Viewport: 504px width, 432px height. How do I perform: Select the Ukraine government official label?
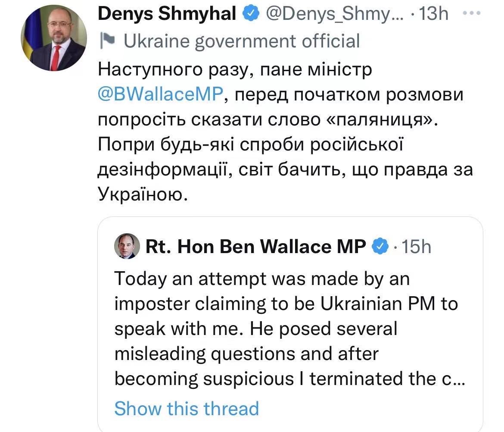[x=241, y=41]
